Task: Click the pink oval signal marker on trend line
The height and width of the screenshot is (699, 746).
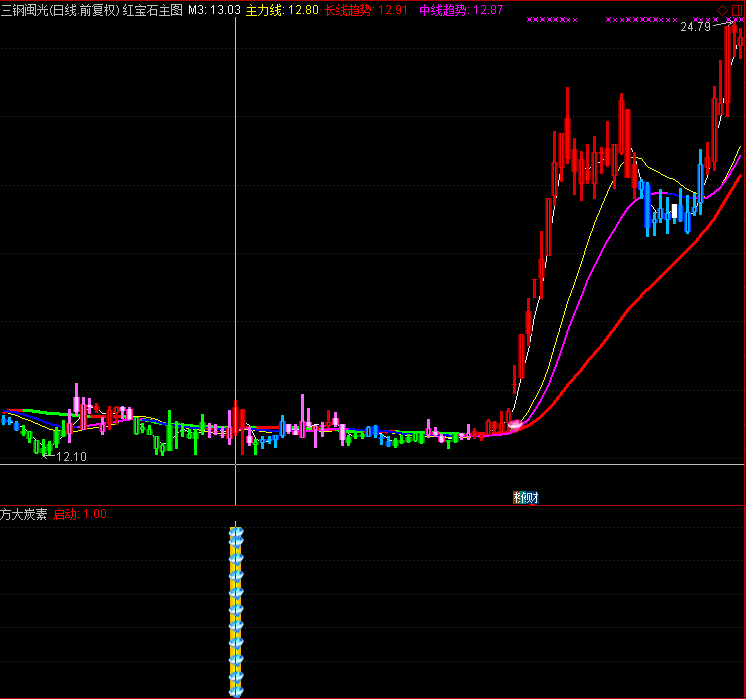Action: click(x=515, y=425)
